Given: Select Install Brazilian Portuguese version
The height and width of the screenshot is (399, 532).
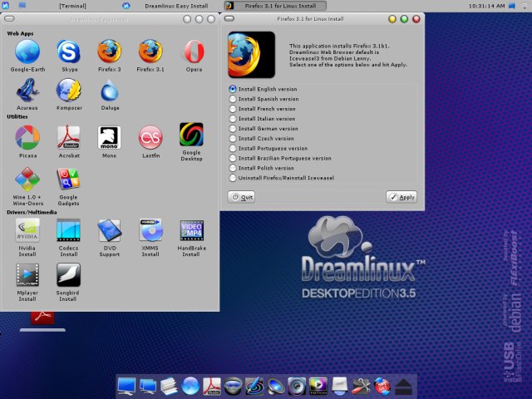Looking at the screenshot, I should pyautogui.click(x=280, y=158).
